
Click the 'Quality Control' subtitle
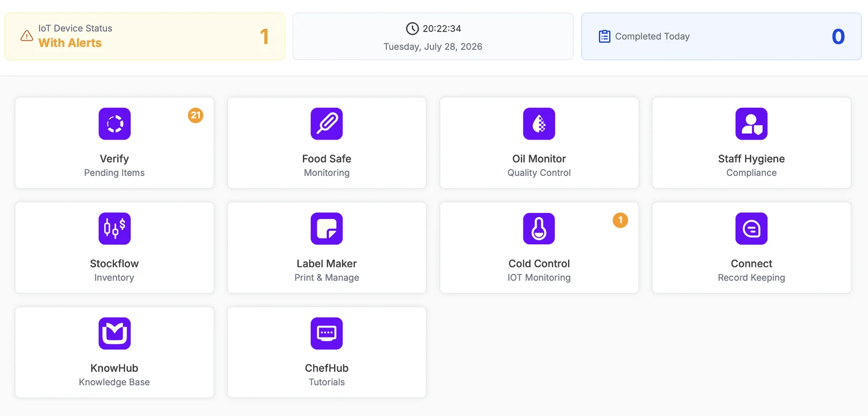pos(539,173)
